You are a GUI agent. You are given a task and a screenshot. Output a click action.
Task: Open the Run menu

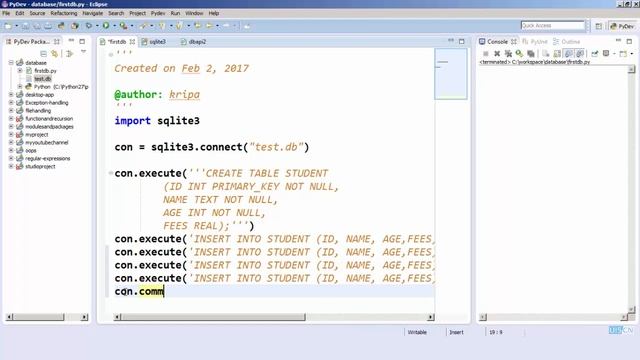pyautogui.click(x=175, y=13)
